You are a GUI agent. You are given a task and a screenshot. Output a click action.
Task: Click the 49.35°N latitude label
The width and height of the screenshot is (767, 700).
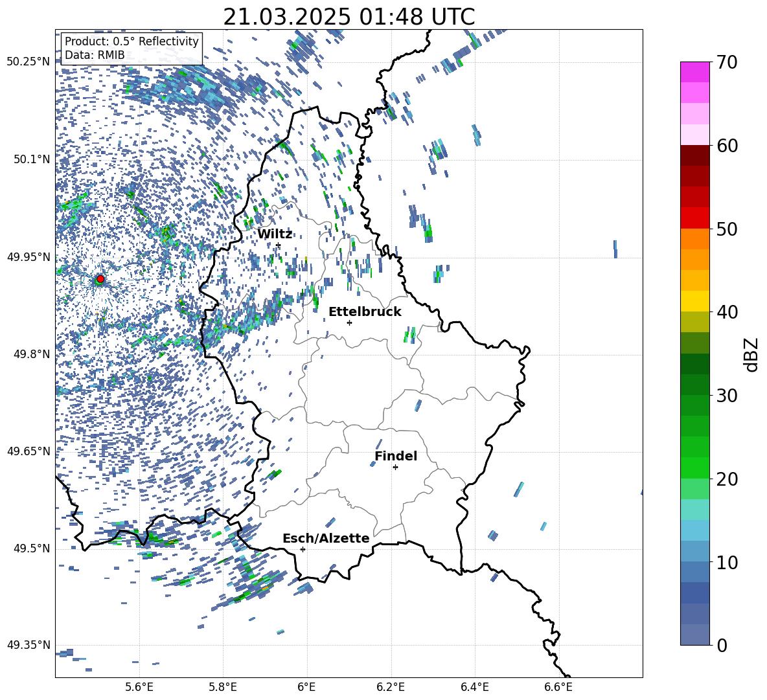click(x=29, y=645)
